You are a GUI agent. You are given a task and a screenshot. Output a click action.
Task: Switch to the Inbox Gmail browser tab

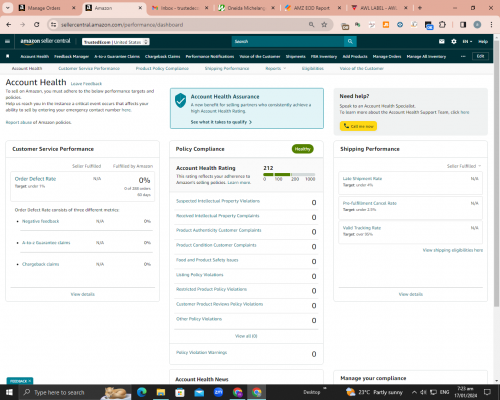click(x=180, y=8)
